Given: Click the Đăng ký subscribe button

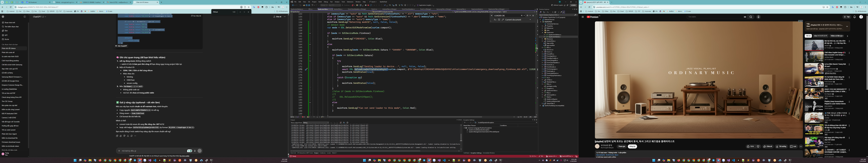Looking at the screenshot, I should click(x=632, y=146).
